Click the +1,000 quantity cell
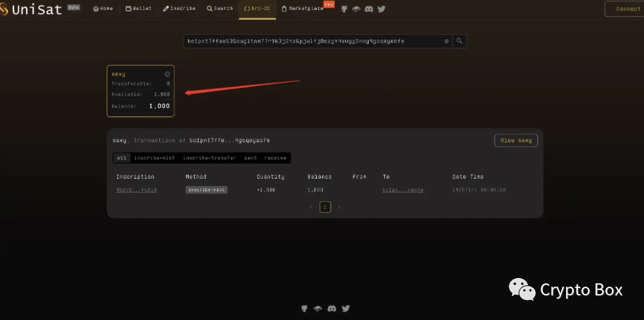The width and height of the screenshot is (644, 320). 266,190
